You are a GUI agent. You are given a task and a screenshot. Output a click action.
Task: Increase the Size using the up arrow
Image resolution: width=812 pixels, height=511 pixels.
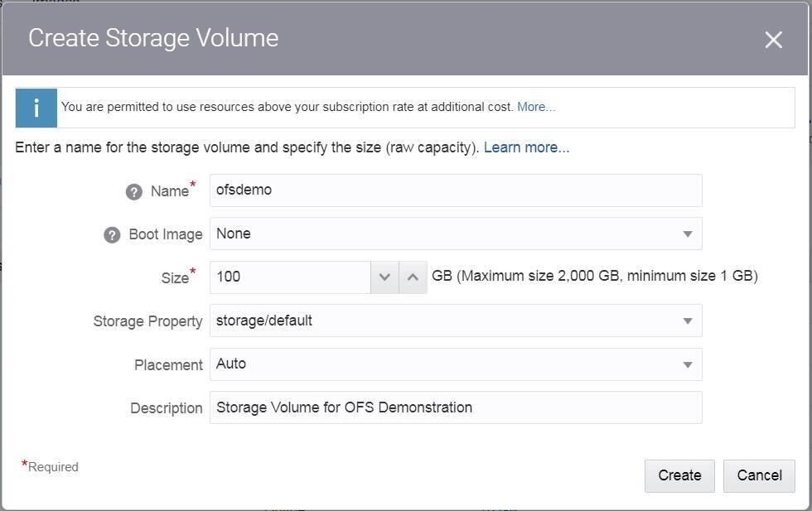[x=413, y=277]
